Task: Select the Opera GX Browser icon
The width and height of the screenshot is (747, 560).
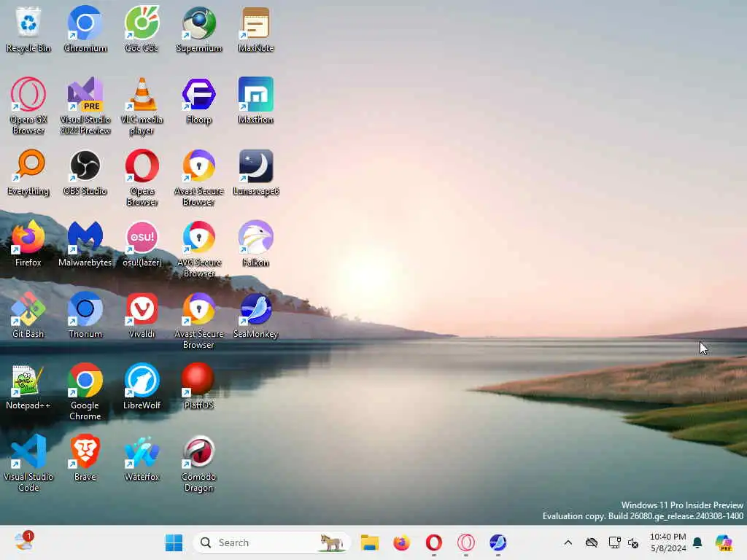Action: [x=28, y=106]
